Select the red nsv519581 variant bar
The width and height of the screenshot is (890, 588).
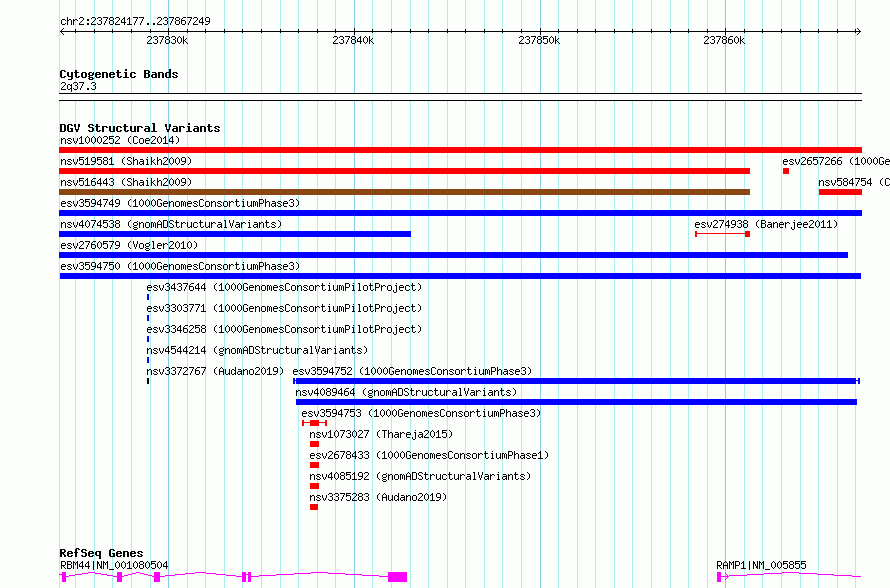coord(405,171)
